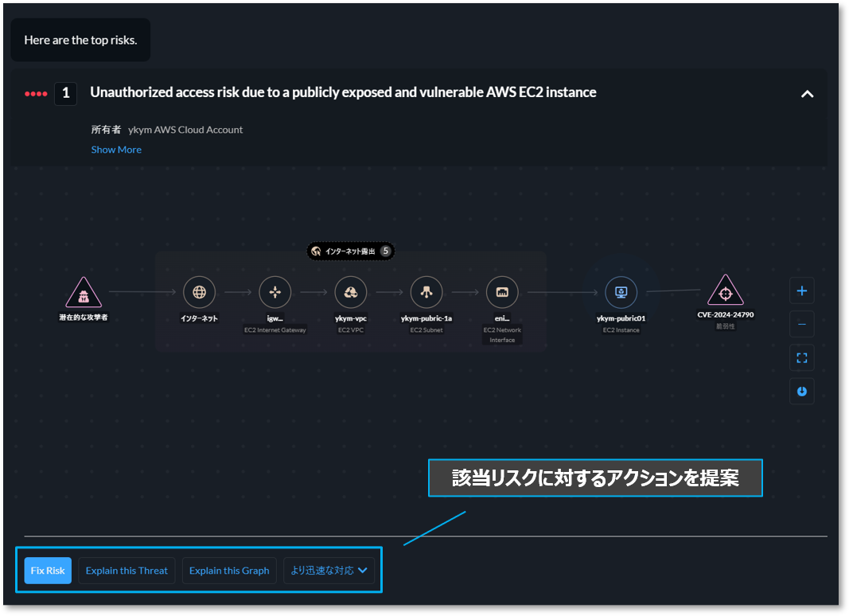The width and height of the screenshot is (849, 616).
Task: Zoom in on the graph
Action: pos(801,291)
